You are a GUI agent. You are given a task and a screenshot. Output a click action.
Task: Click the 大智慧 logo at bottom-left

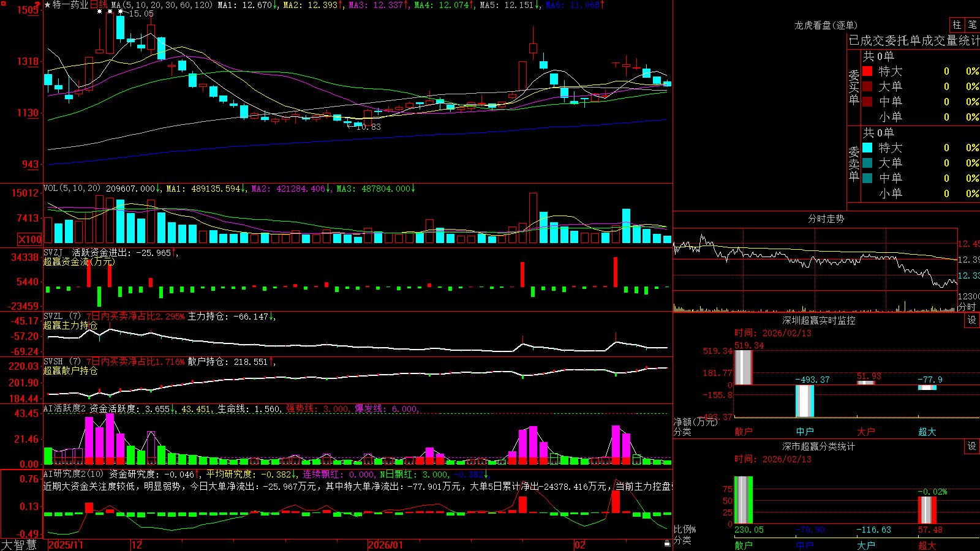coord(19,545)
